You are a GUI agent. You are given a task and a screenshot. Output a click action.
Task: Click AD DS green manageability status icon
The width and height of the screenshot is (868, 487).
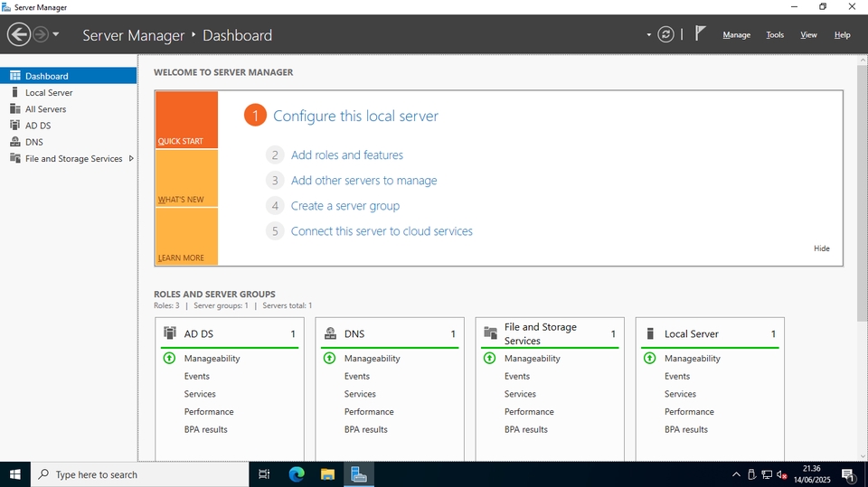(169, 358)
